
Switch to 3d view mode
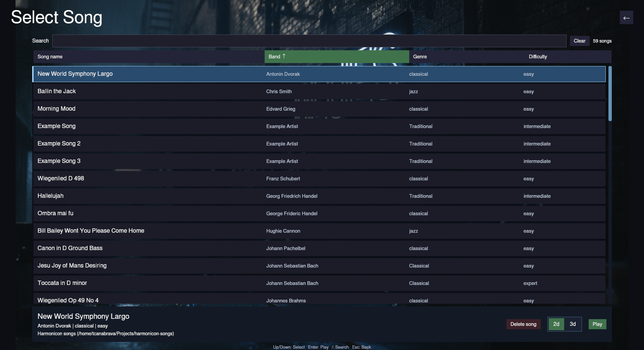(573, 324)
